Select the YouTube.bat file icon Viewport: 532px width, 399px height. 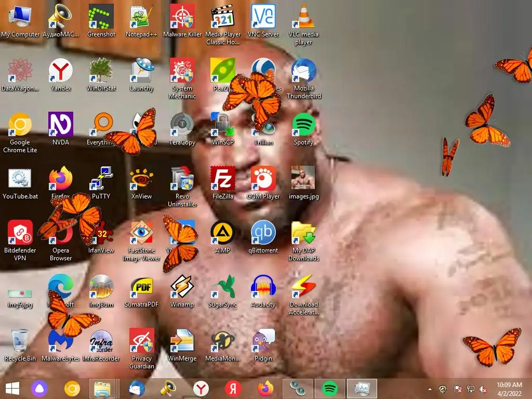coord(20,183)
